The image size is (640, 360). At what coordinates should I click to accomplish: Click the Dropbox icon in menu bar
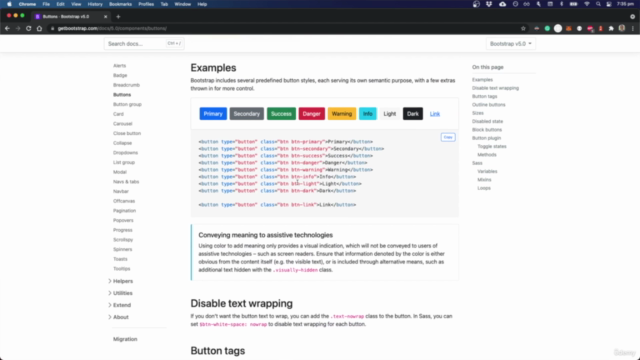(489, 4)
